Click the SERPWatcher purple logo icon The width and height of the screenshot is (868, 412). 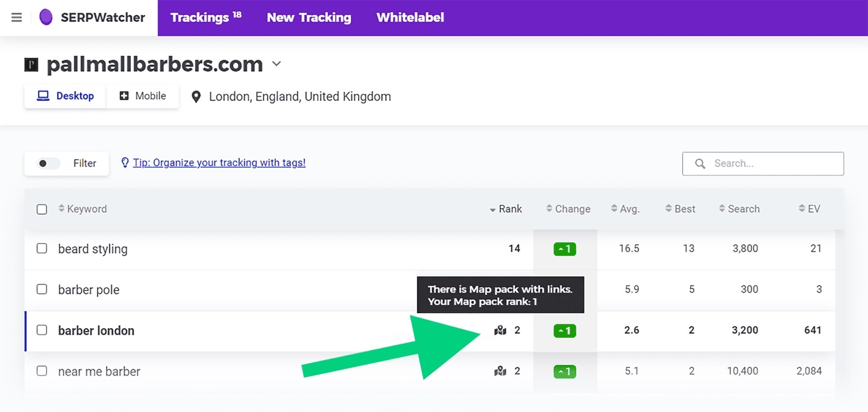coord(45,17)
